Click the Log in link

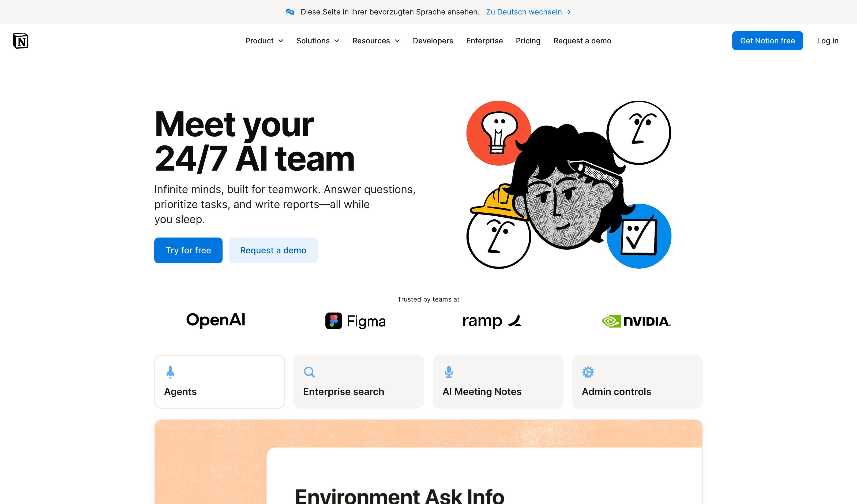click(828, 41)
